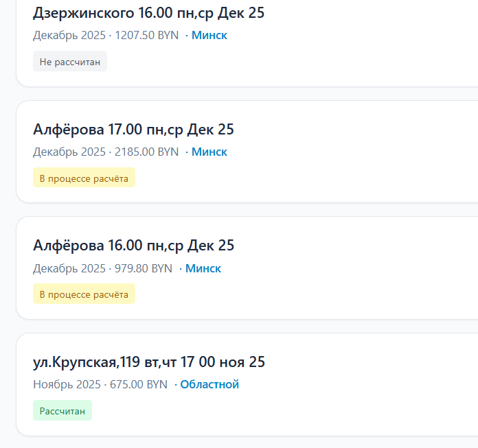Click the "Не рассчитан" status badge
Screen dimensions: 478x448
point(70,62)
